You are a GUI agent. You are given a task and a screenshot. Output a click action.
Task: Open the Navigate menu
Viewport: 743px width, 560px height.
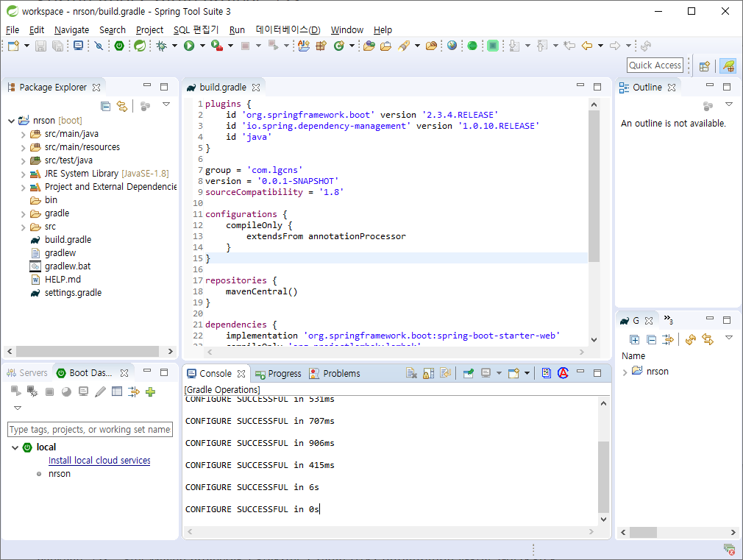[71, 30]
